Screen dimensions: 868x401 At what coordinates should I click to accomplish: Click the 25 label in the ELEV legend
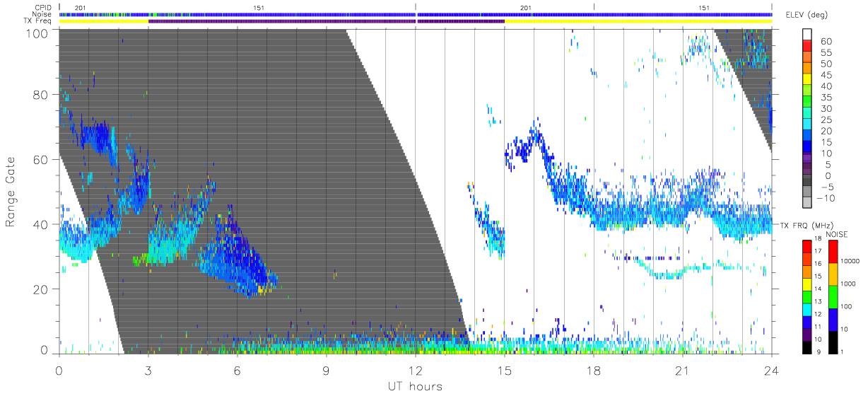pos(826,120)
